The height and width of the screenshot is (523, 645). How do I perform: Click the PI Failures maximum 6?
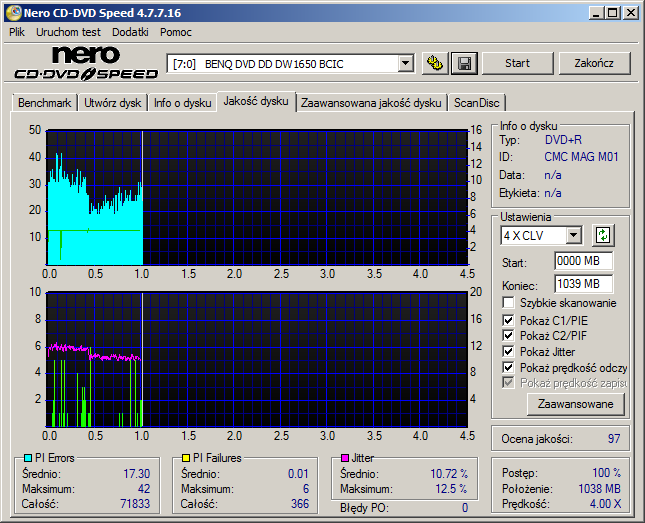coord(306,489)
